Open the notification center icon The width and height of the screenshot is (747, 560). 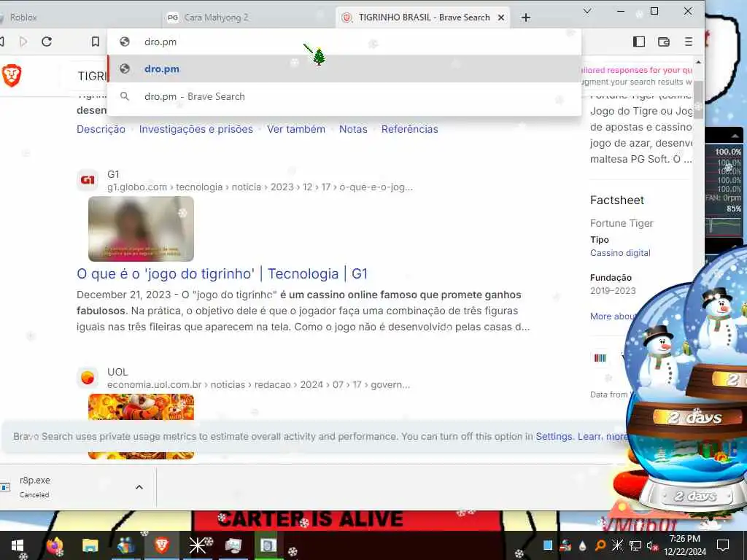click(723, 545)
